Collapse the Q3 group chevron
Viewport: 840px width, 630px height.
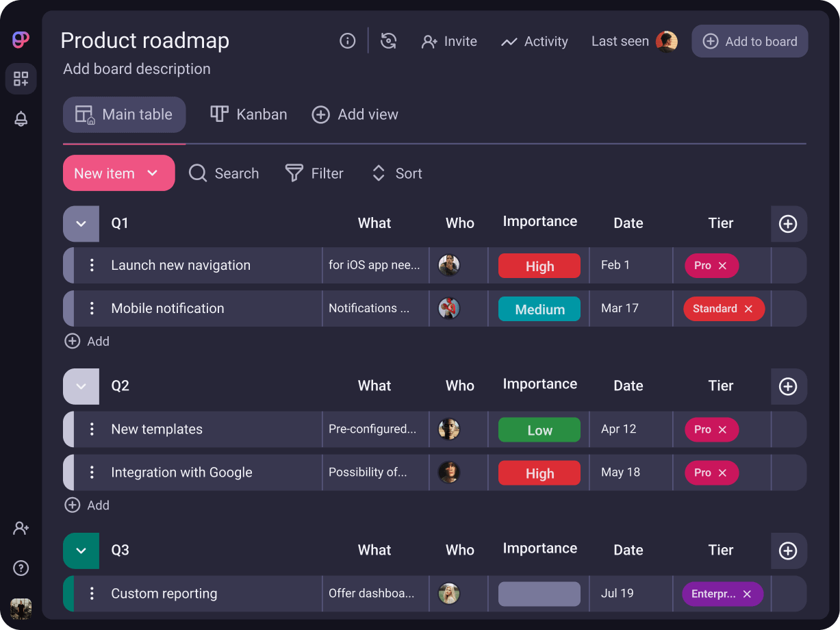pos(81,551)
